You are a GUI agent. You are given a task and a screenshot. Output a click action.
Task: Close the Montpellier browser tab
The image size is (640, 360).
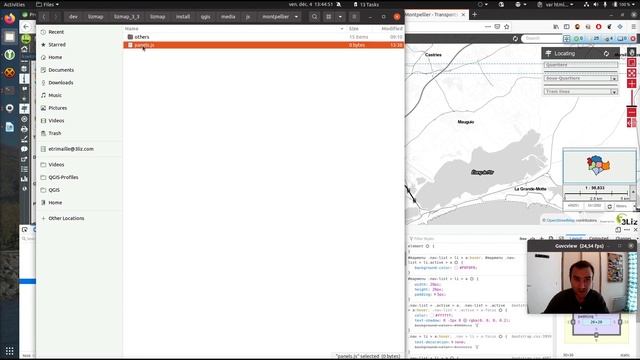(x=463, y=15)
